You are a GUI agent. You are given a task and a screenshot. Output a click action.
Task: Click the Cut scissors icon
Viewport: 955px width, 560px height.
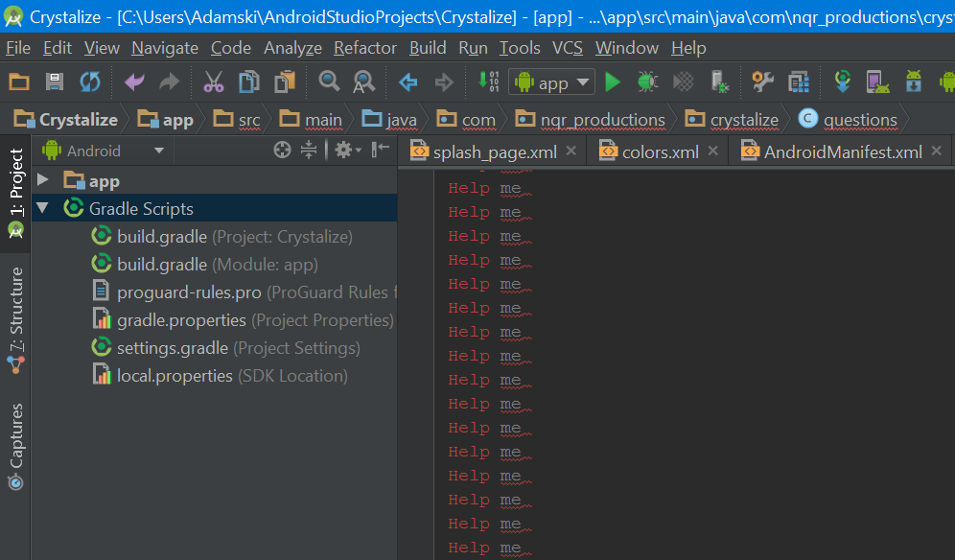[213, 82]
